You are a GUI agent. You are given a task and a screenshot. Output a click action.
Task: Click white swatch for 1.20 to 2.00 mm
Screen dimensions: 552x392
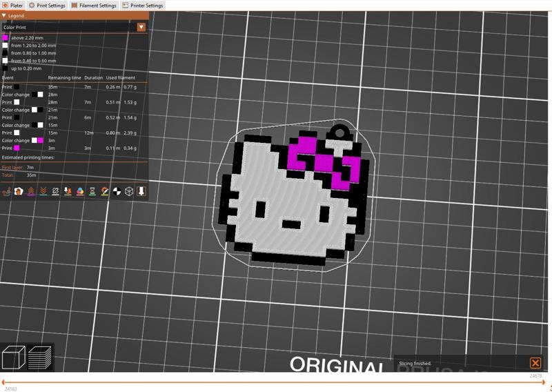5,46
